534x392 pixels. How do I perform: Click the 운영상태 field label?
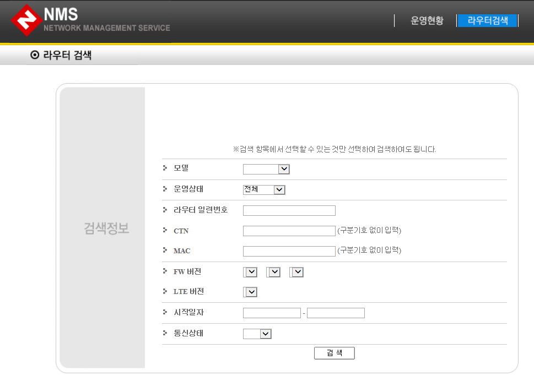(188, 188)
